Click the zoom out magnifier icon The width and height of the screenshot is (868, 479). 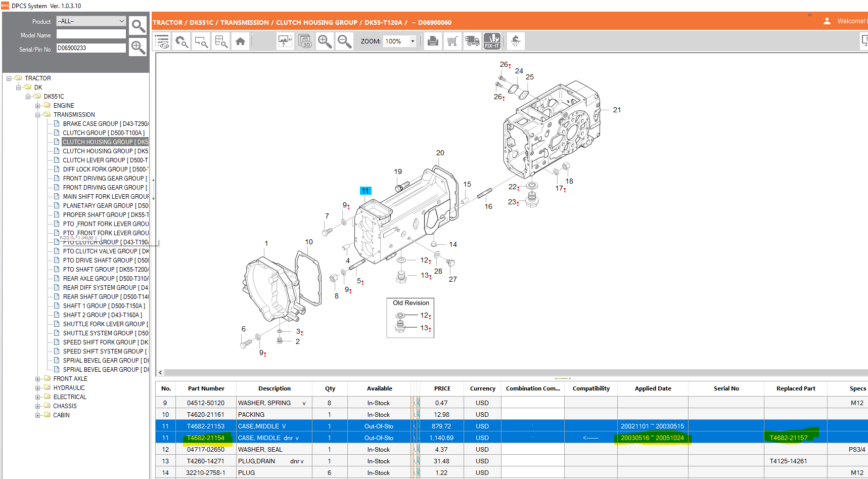pos(345,41)
